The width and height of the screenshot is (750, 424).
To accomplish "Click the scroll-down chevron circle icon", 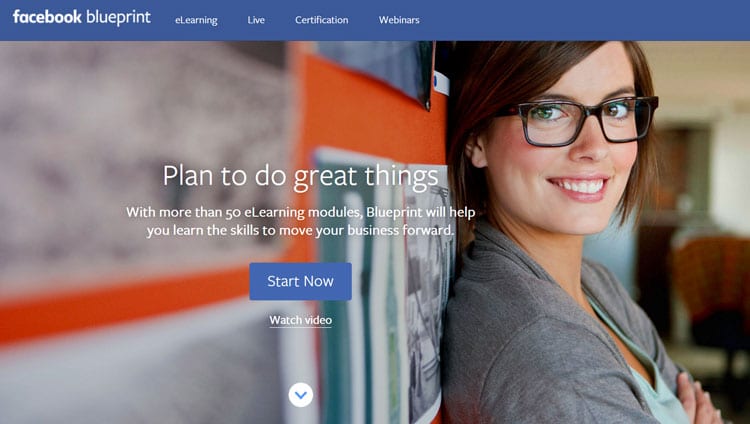I will [301, 395].
